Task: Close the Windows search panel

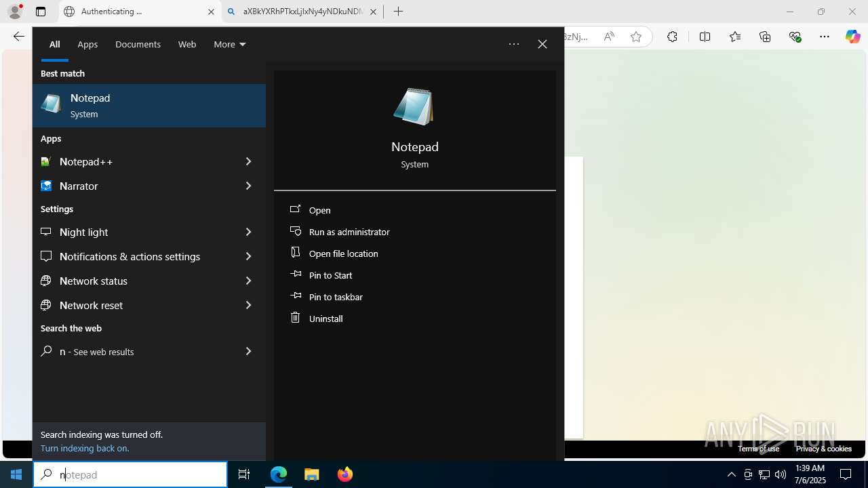Action: (542, 44)
